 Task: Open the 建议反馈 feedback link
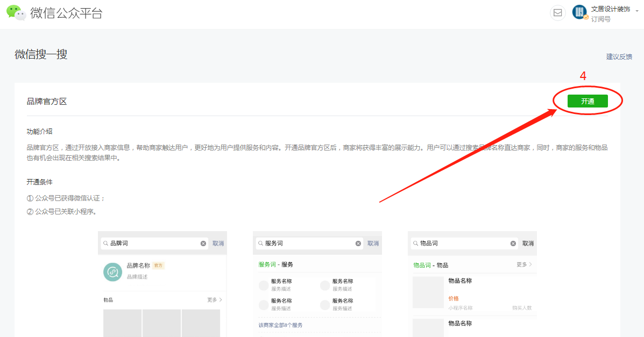(x=619, y=56)
